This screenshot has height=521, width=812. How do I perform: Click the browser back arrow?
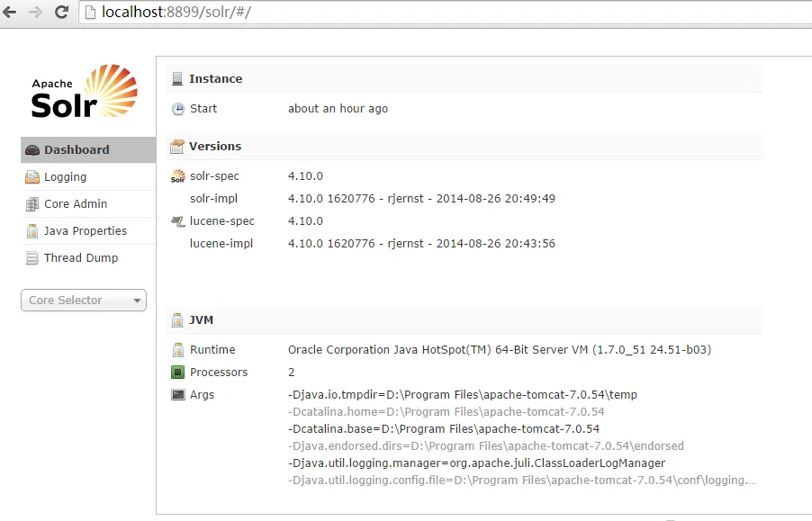(x=9, y=12)
